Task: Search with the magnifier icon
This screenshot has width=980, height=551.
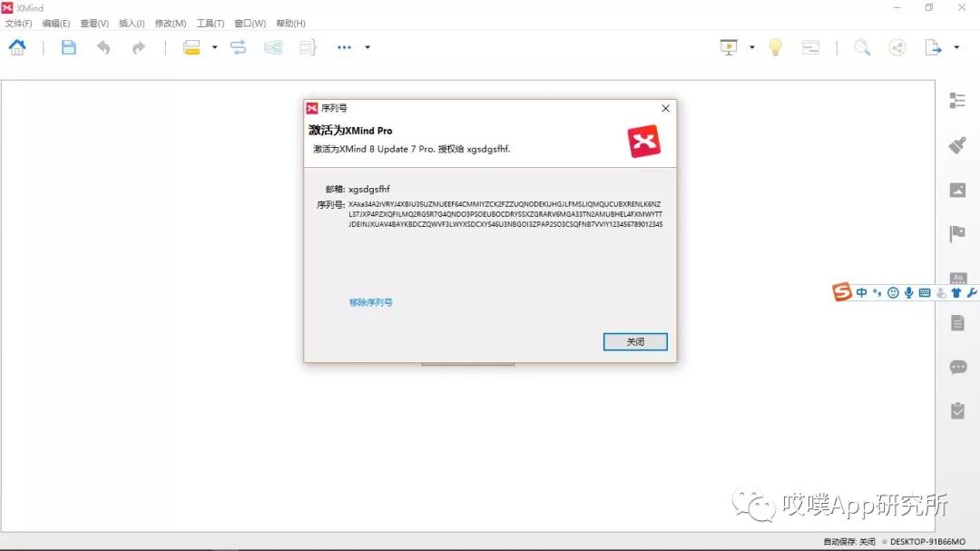Action: pos(863,47)
